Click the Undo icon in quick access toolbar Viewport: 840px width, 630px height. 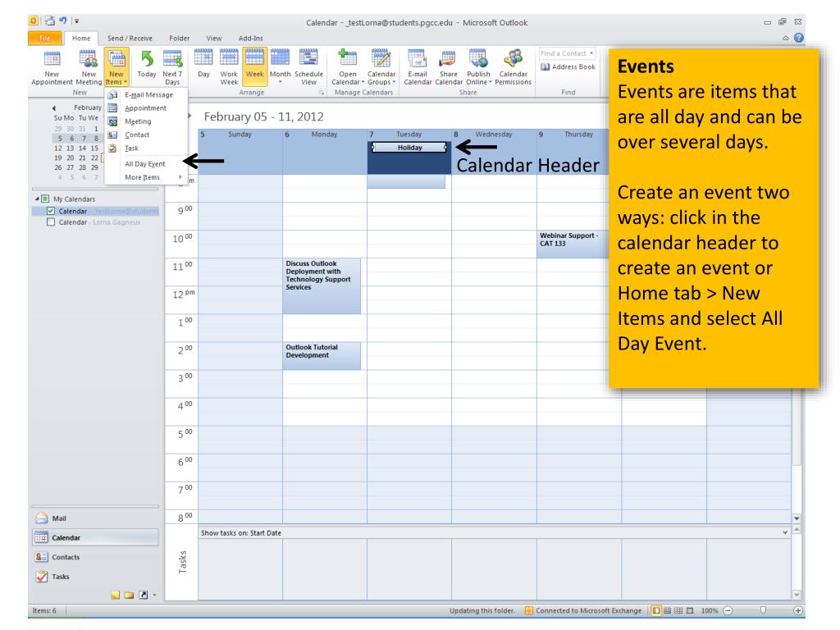pos(63,21)
